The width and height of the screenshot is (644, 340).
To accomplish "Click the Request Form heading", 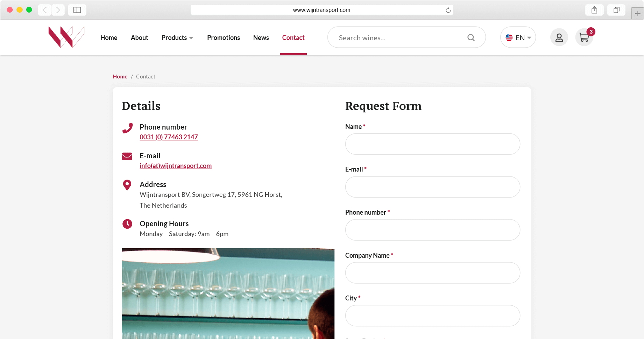I will click(x=383, y=106).
